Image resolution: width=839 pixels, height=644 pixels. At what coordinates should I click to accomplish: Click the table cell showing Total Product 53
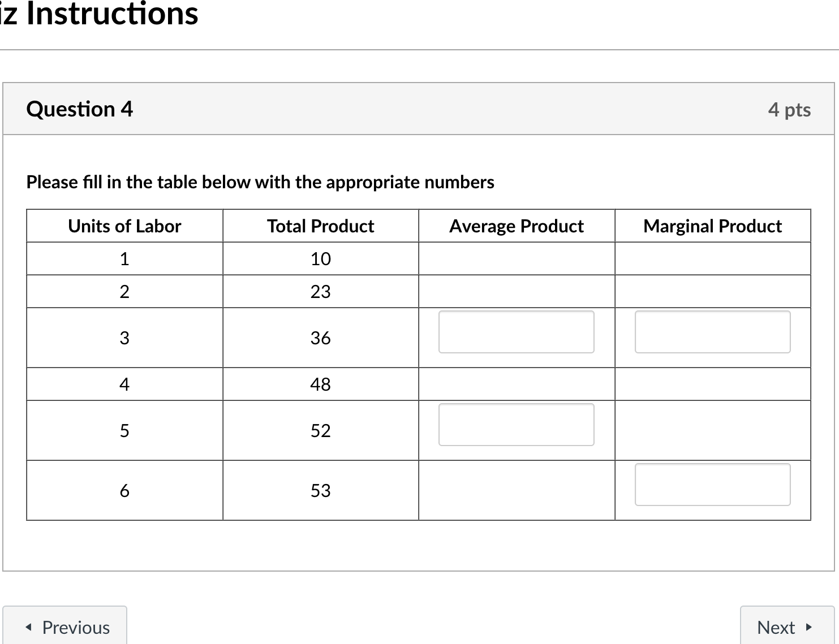coord(320,490)
